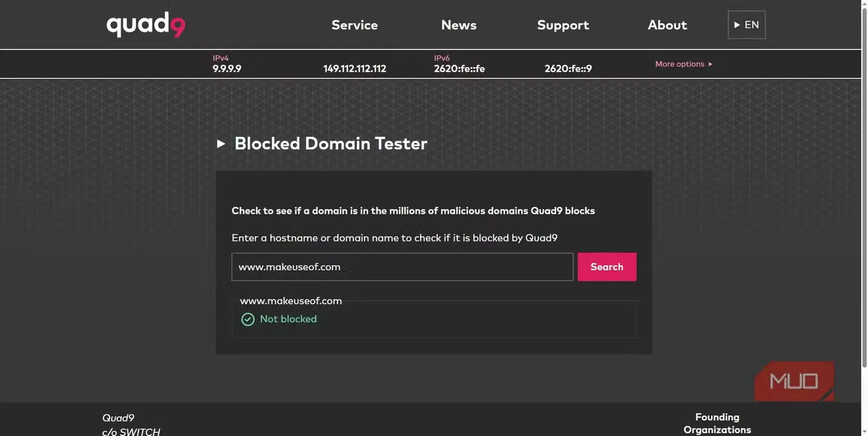Click the Founding Organizations footer heading
868x436 pixels.
point(717,424)
